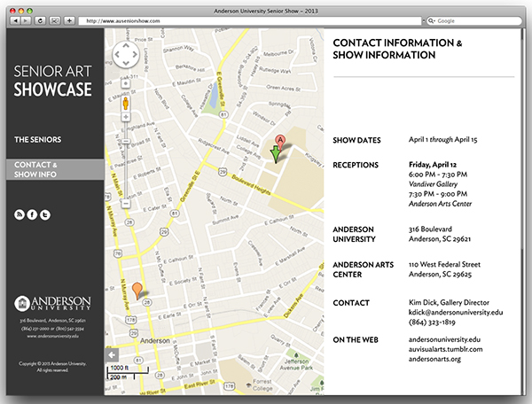
Task: Click the orange map marker near N Murray Ave
Action: pos(137,291)
